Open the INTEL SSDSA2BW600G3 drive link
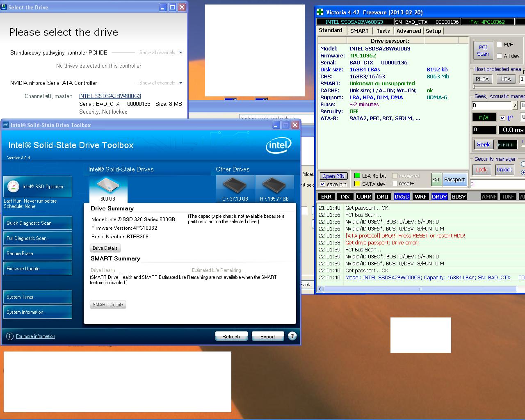Viewport: 525px width, 420px height. pos(110,96)
